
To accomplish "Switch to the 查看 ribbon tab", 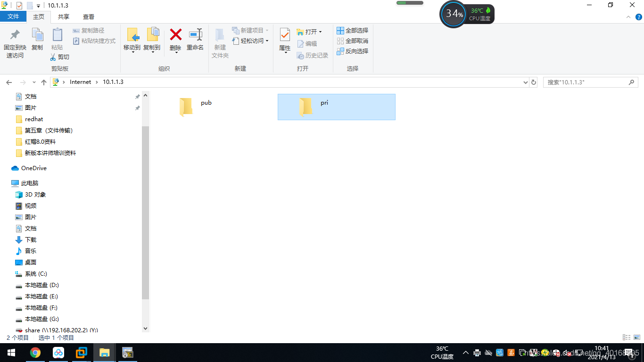I will coord(89,16).
